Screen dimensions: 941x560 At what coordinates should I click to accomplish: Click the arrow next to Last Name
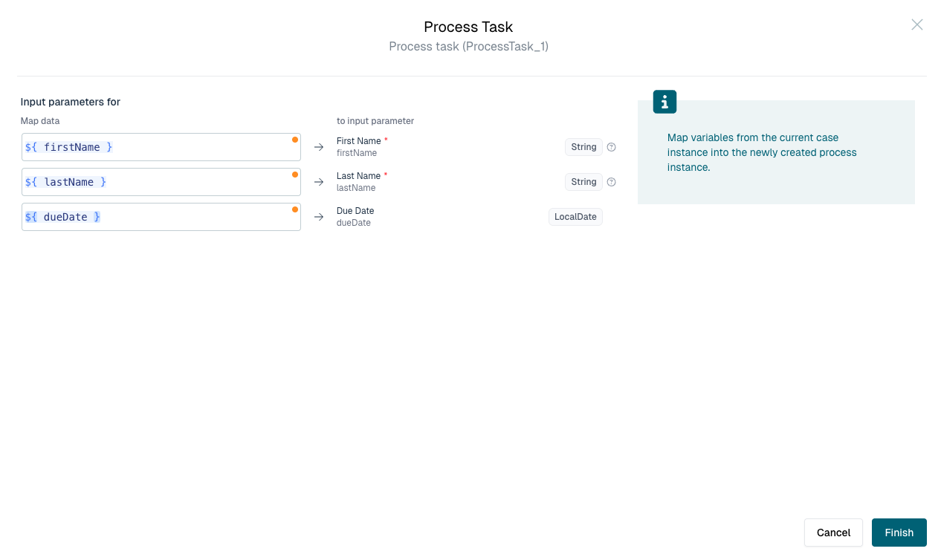pos(319,182)
